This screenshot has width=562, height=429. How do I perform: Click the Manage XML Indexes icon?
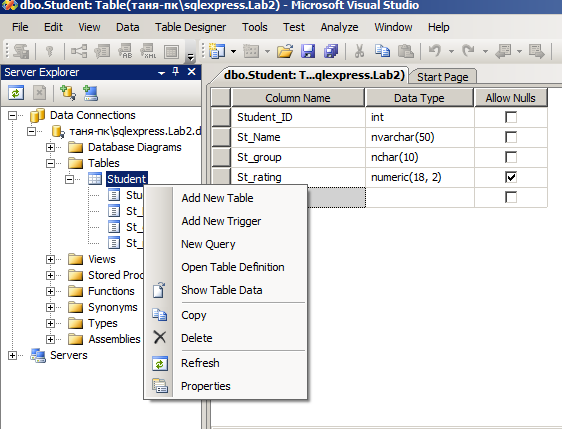[x=148, y=51]
